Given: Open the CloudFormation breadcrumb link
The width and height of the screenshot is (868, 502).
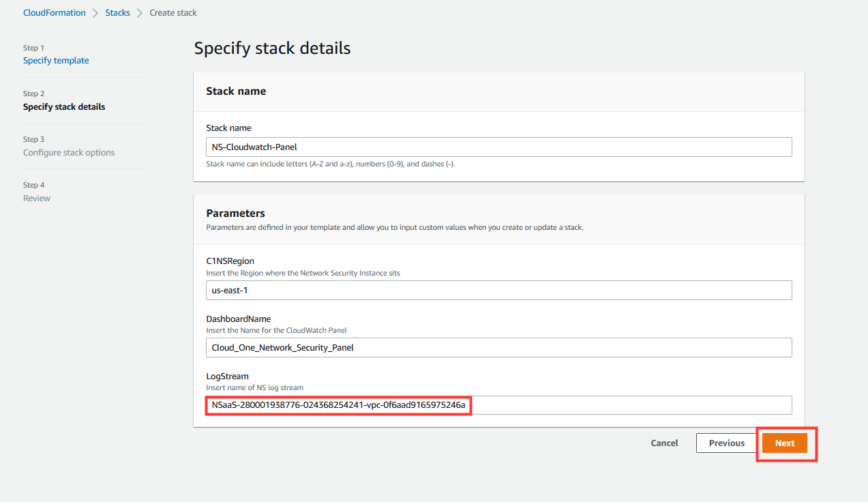Looking at the screenshot, I should [x=55, y=13].
